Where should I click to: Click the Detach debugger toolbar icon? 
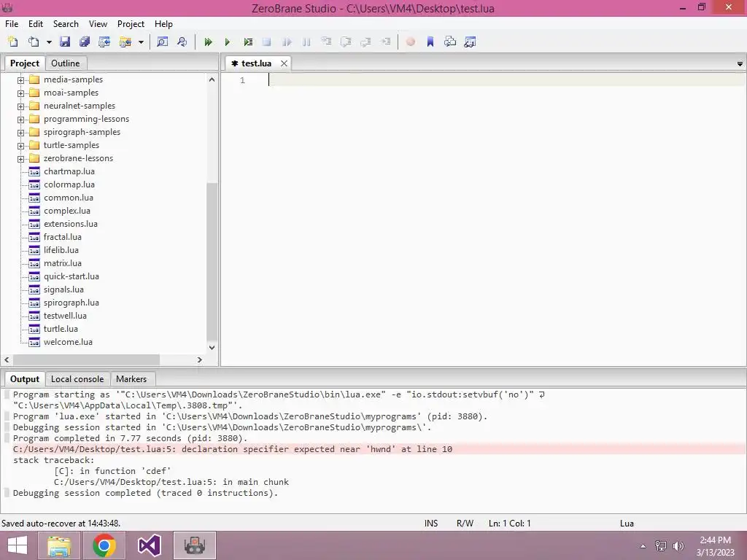point(287,42)
